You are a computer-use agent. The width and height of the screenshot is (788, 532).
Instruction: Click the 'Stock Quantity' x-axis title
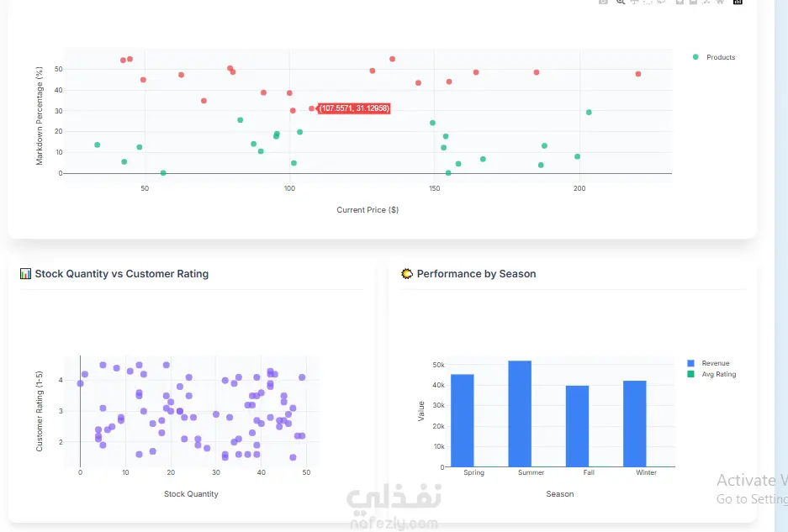point(191,494)
